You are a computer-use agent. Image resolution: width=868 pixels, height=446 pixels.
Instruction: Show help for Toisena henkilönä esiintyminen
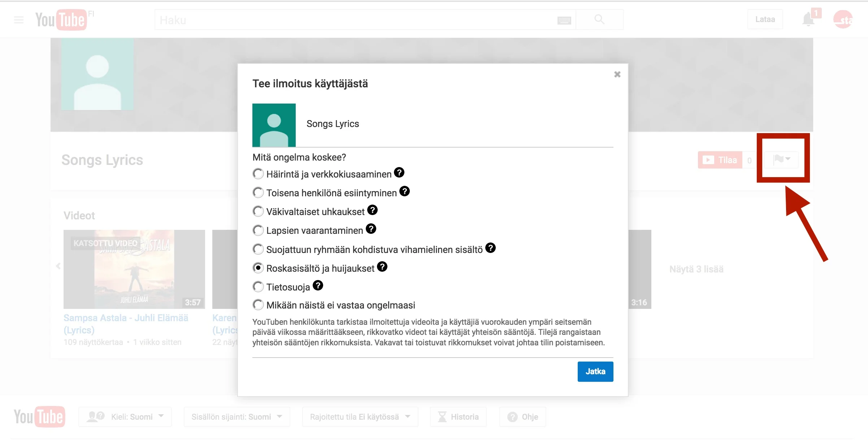pos(404,191)
